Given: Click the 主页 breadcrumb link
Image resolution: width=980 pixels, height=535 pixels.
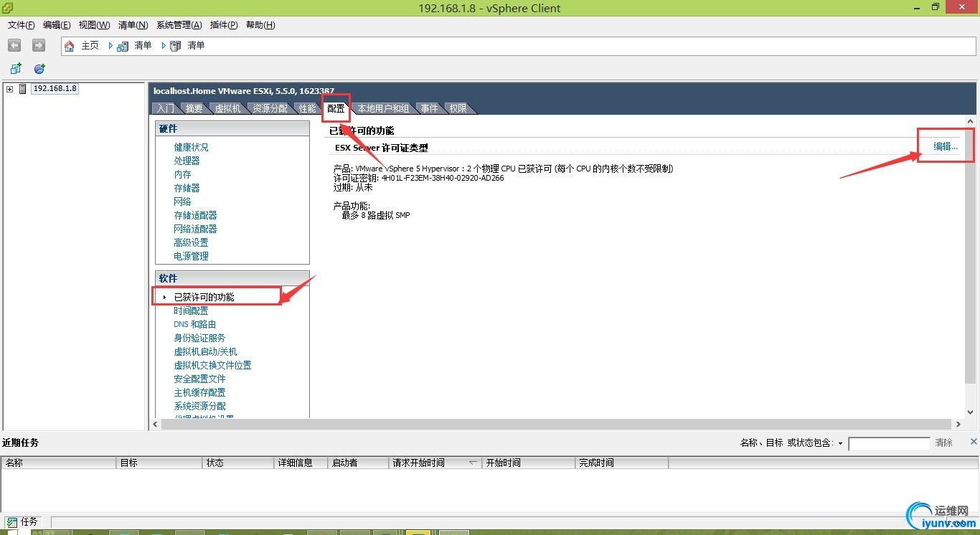Looking at the screenshot, I should [x=90, y=46].
